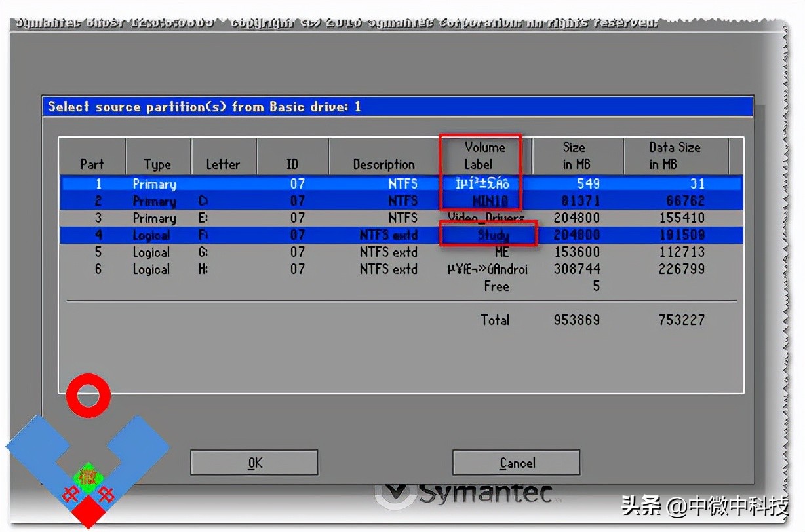Click the Size in MB column header

(577, 156)
